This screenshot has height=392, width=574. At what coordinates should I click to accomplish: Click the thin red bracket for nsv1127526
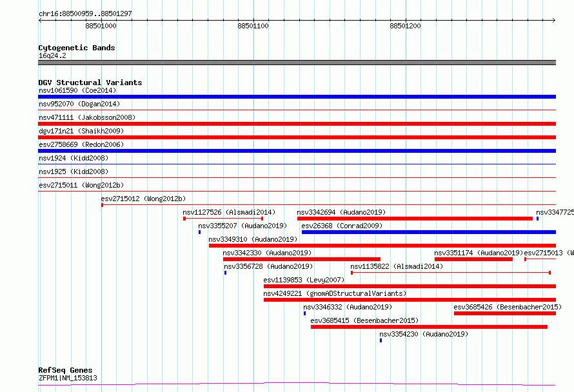(x=223, y=219)
